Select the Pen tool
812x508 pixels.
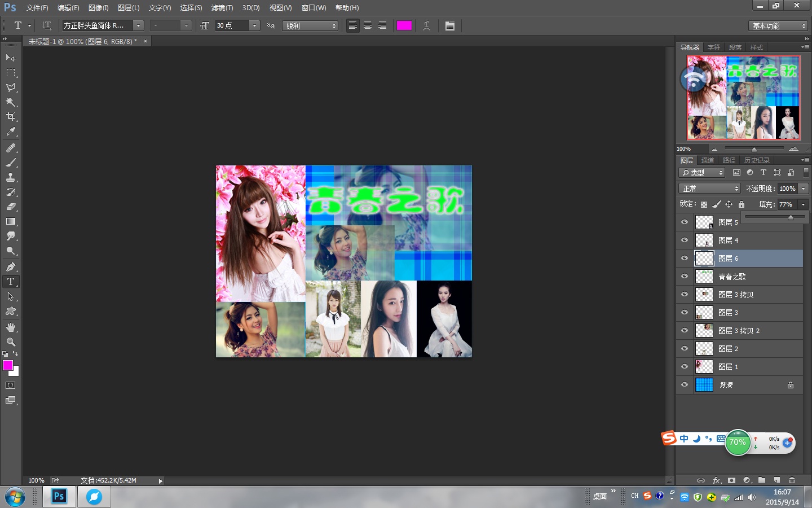coord(11,266)
